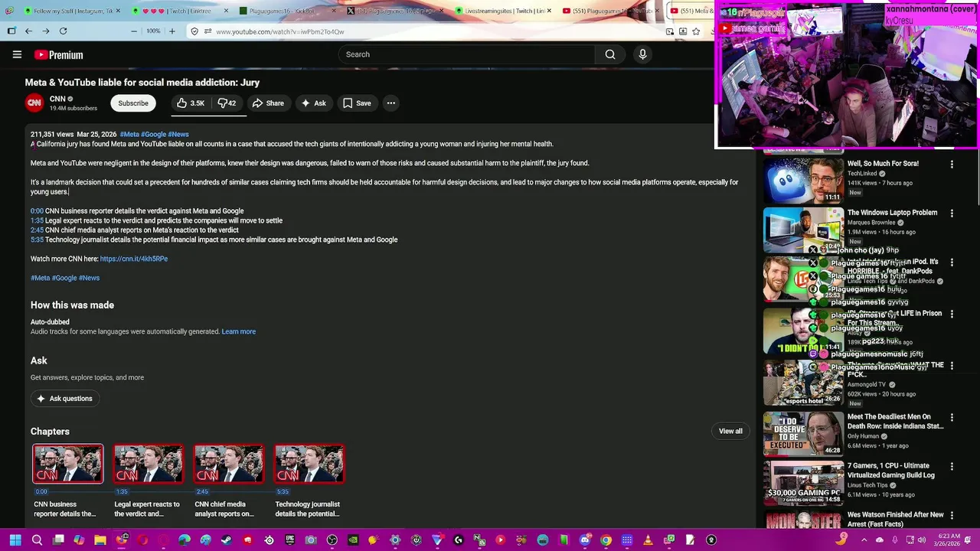This screenshot has height=551, width=980.
Task: Zoom out with the minus button
Action: (134, 31)
